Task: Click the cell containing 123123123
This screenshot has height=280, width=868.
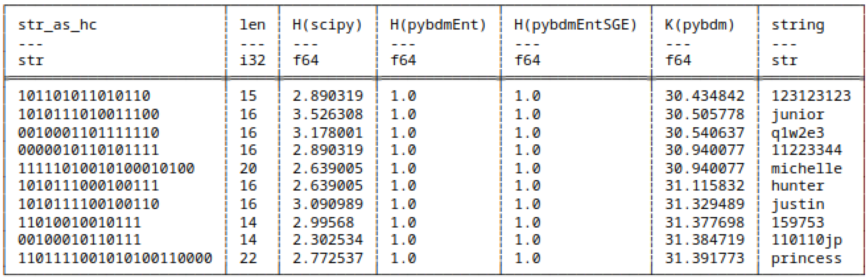Action: [811, 96]
